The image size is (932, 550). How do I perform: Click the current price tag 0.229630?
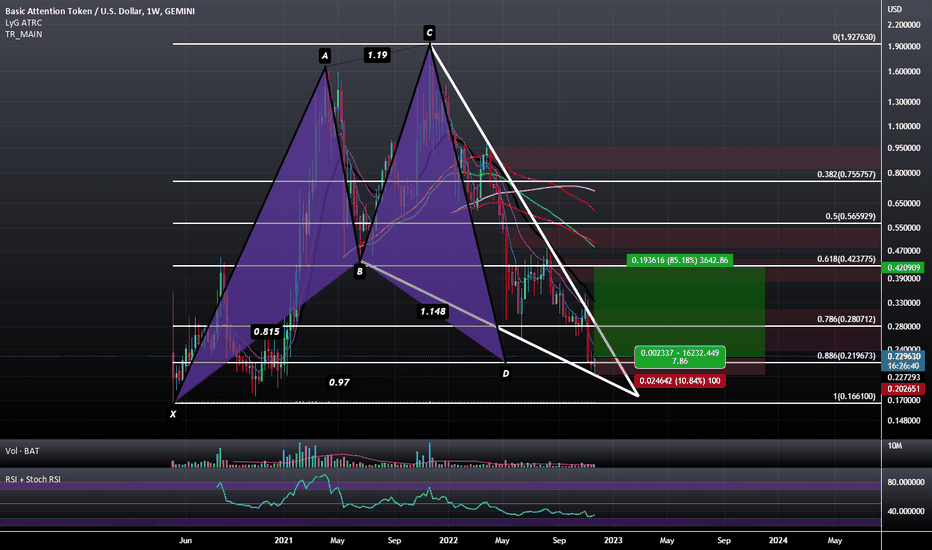[903, 356]
